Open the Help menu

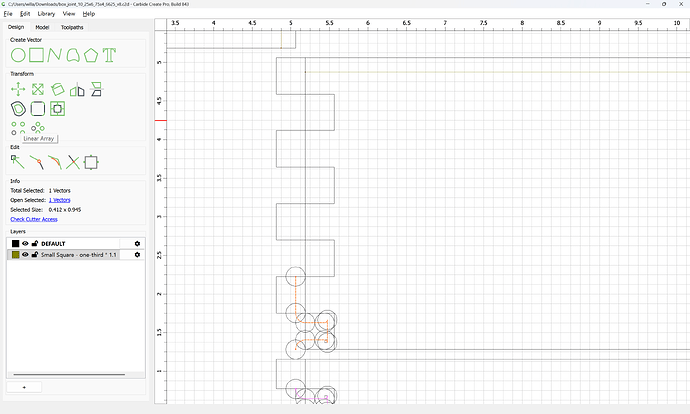pos(88,14)
